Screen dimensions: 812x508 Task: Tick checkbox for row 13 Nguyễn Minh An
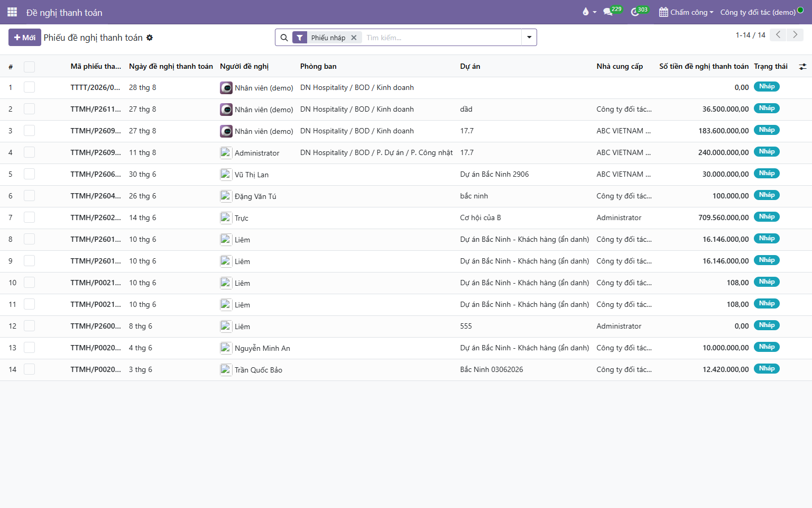pyautogui.click(x=29, y=348)
